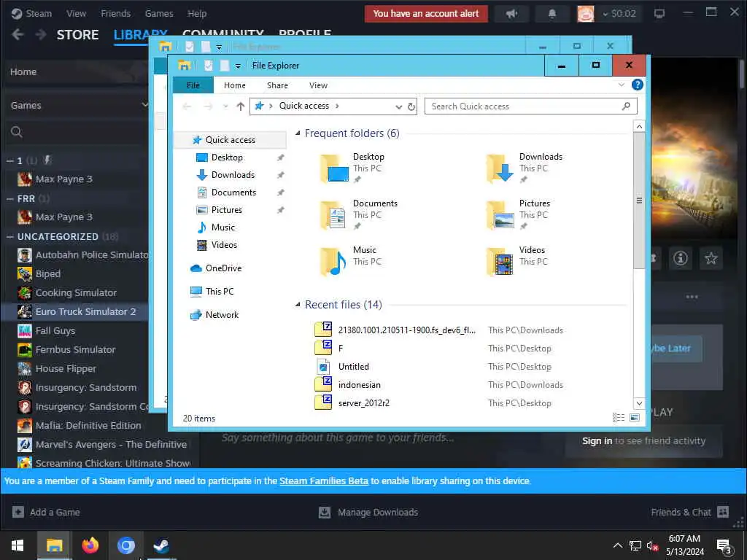The width and height of the screenshot is (747, 560).
Task: Open Quick Access Toolbar customize dropdown
Action: tap(238, 66)
